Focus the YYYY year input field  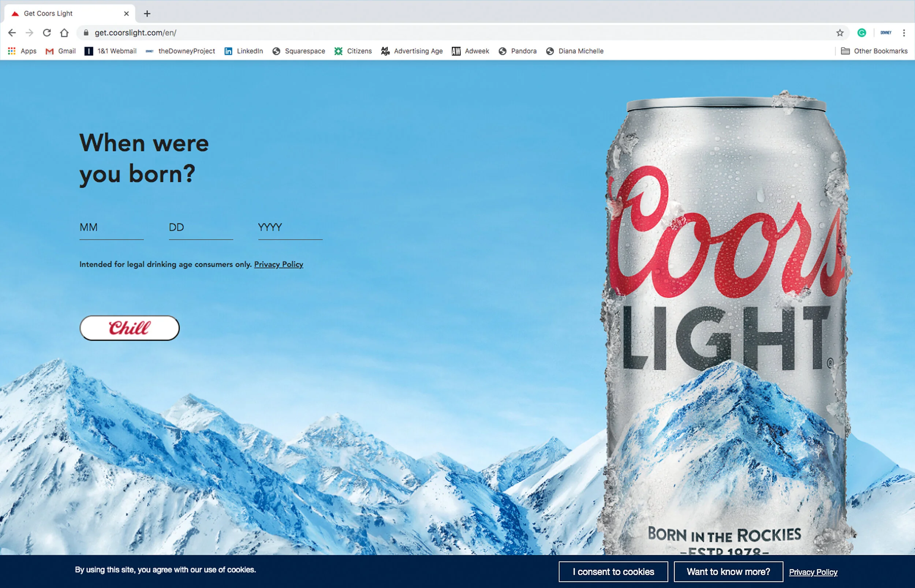290,228
